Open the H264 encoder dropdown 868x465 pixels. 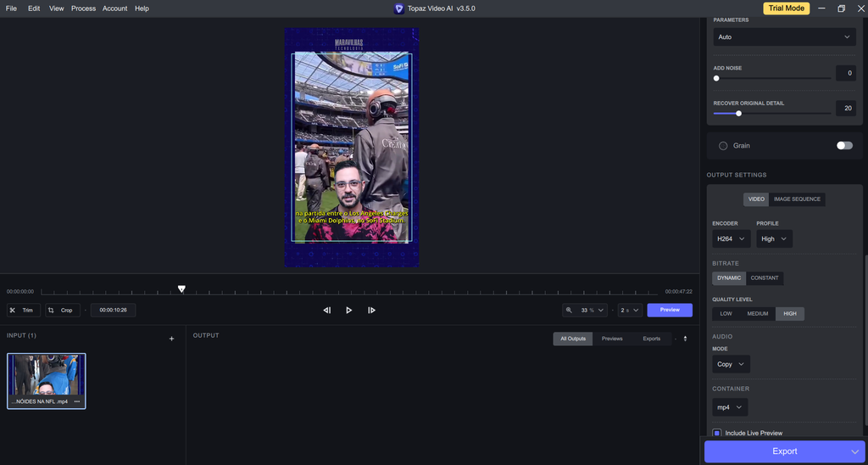732,239
